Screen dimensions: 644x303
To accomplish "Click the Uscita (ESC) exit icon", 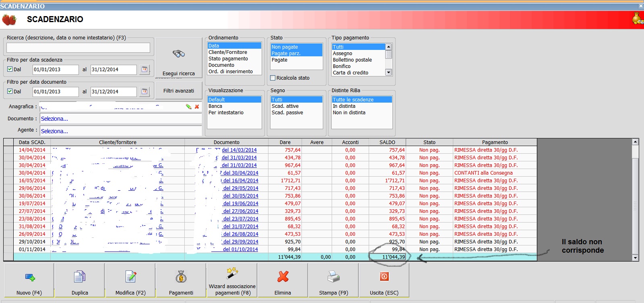I will pos(384,276).
